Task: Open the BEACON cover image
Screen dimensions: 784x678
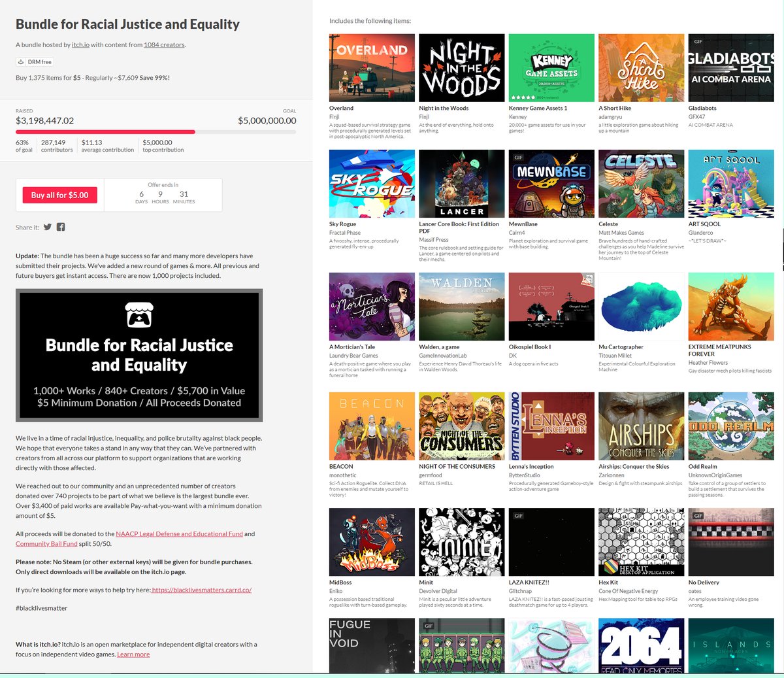Action: [372, 426]
